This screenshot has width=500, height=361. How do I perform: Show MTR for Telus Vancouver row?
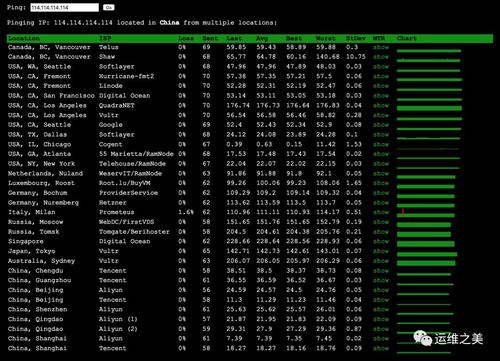[381, 47]
